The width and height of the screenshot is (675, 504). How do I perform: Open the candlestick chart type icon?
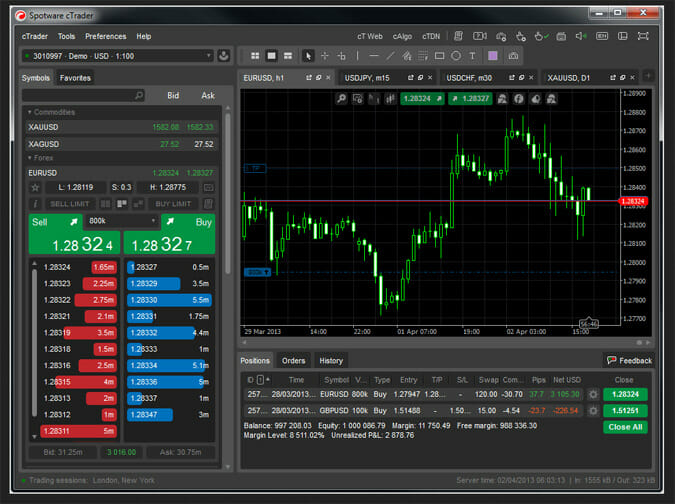[390, 99]
